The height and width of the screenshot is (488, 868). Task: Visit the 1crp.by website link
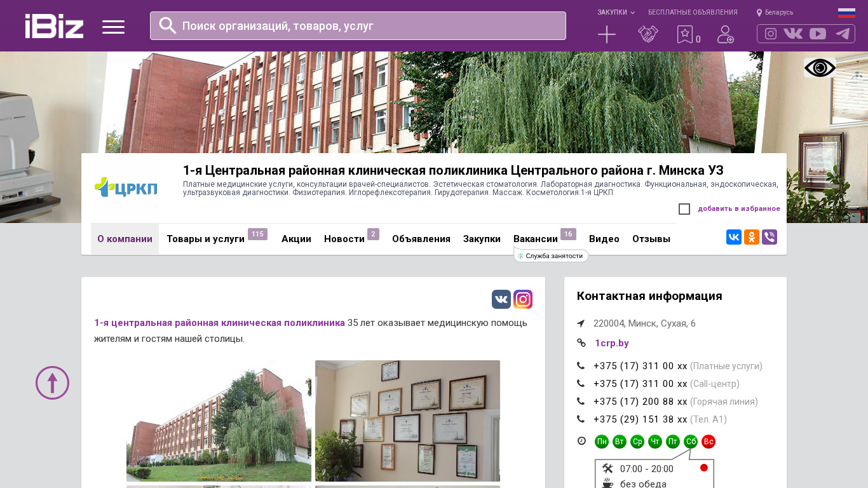click(x=612, y=343)
